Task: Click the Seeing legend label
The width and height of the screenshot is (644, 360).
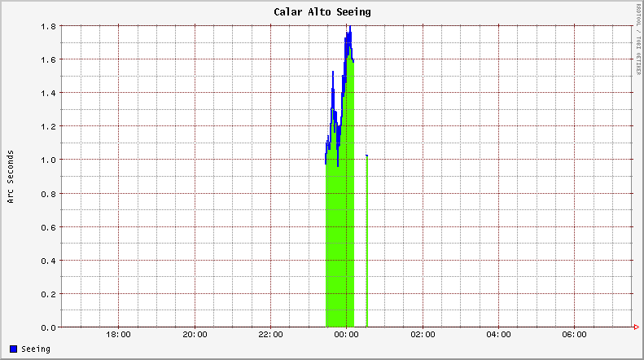Action: [x=35, y=349]
